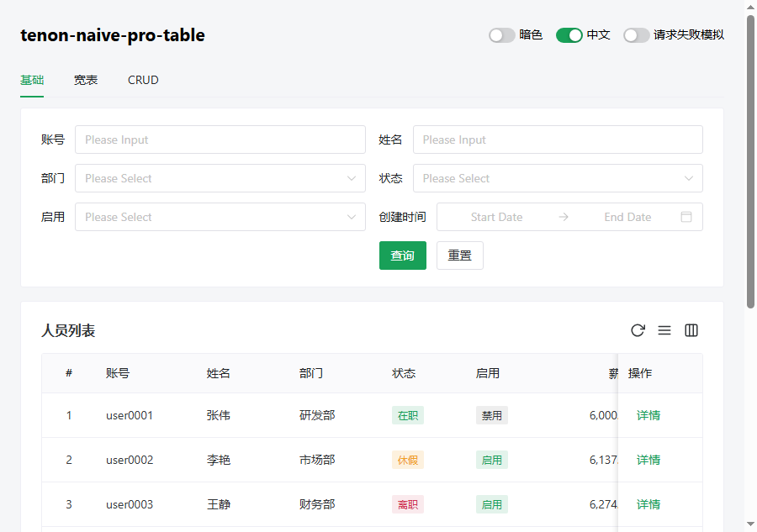Screen dimensions: 757x532
Task: Click the 人员列表 table title
Action: click(68, 331)
